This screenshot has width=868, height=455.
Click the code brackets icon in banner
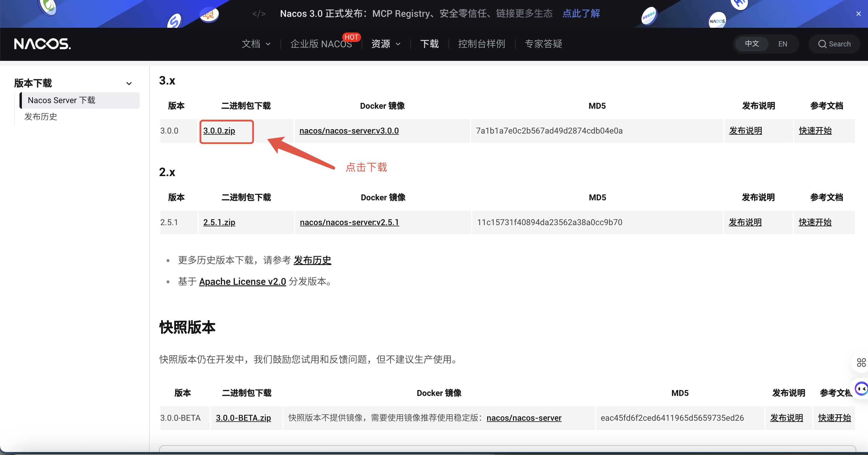(x=259, y=14)
